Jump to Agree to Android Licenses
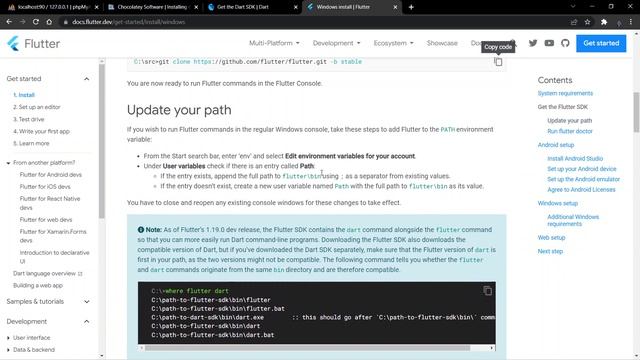Screen dimensions: 640x360 tap(581, 190)
